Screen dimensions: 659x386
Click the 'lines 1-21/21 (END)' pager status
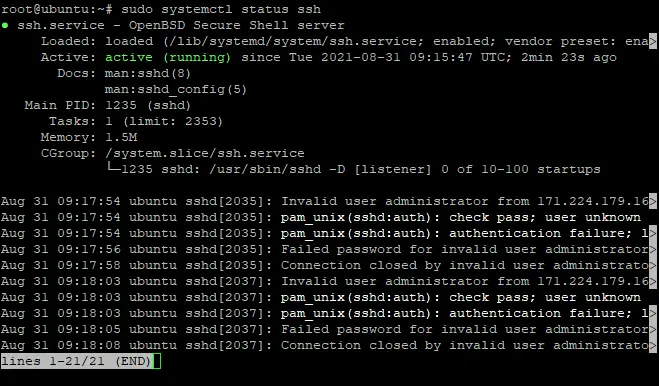76,361
